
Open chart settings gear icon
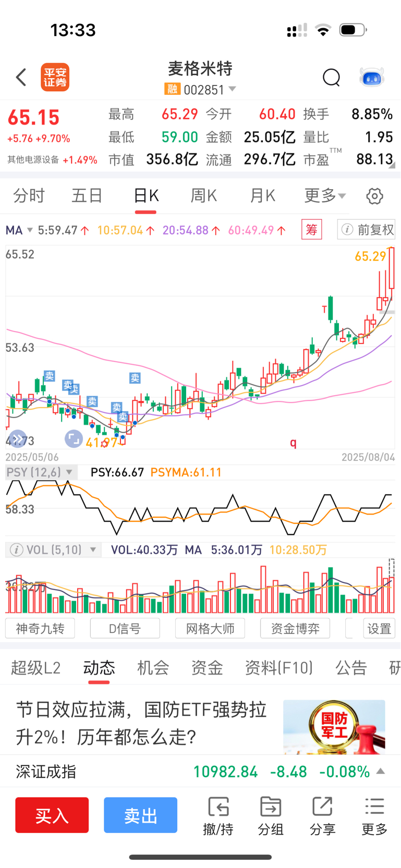coord(374,196)
